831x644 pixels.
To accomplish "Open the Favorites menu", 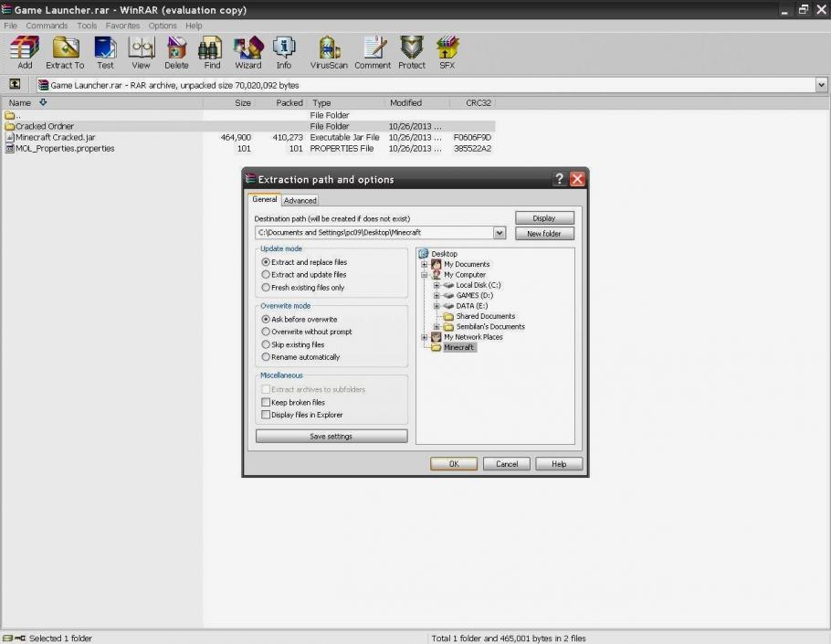I will [x=123, y=26].
